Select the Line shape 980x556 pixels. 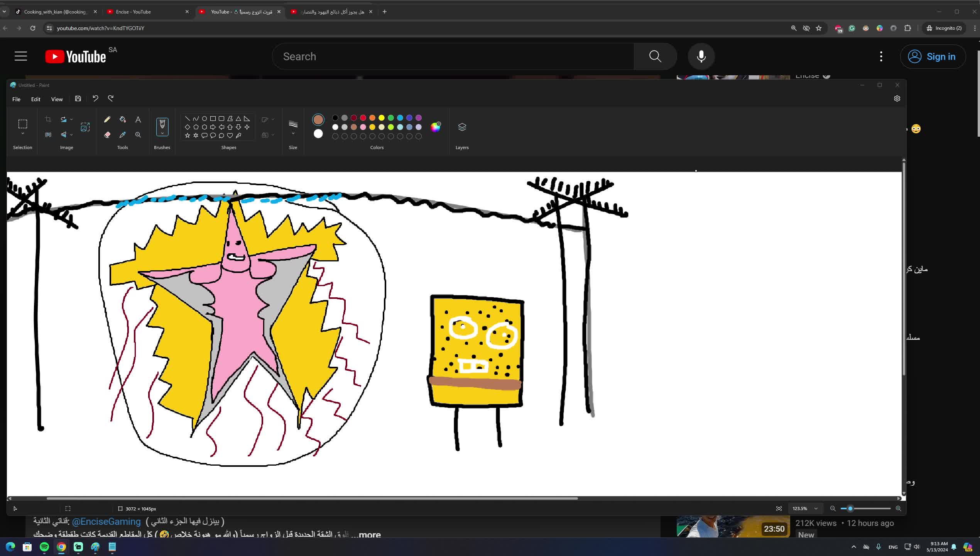coord(187,119)
